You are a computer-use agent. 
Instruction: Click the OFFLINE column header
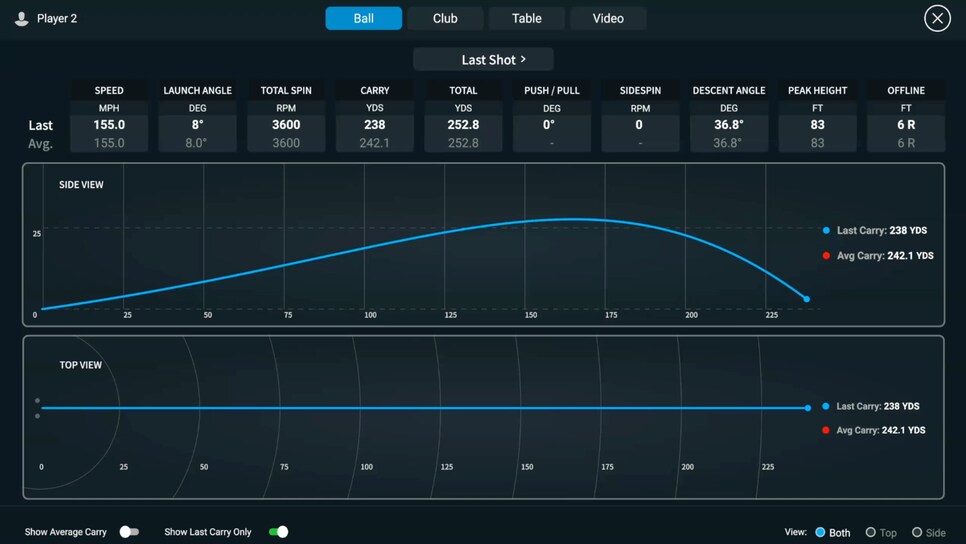point(906,91)
